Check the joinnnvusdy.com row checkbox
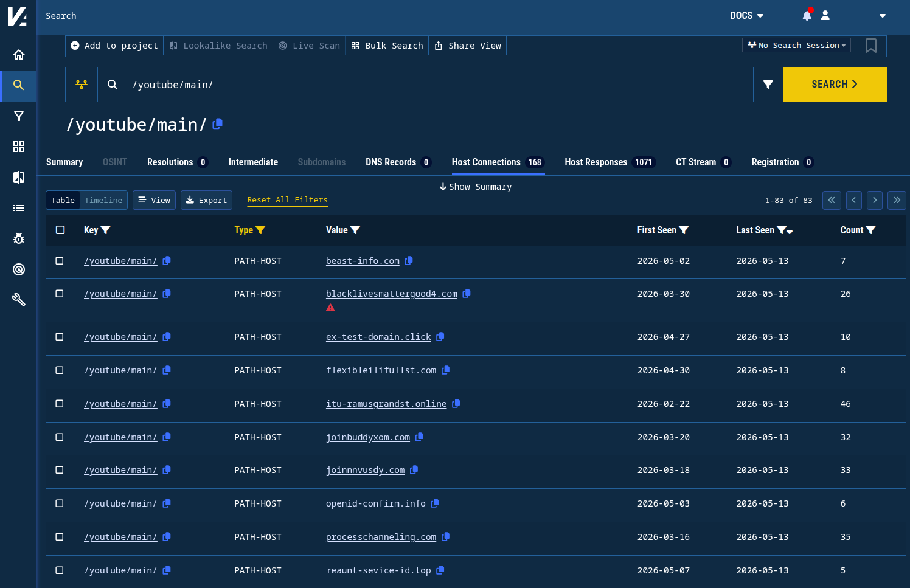Viewport: 910px width, 588px height. pyautogui.click(x=60, y=470)
